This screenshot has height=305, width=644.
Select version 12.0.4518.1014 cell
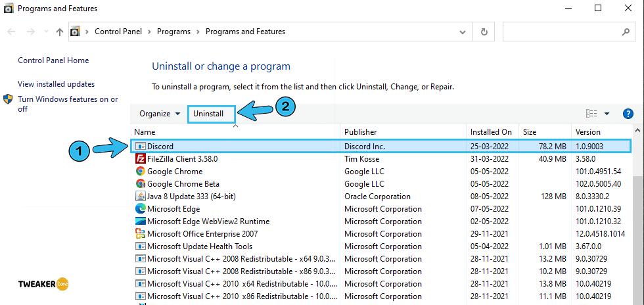click(x=601, y=234)
